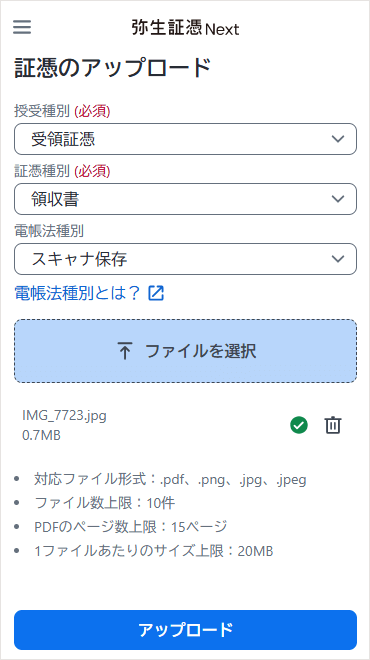Click the 0.7MB file size text
This screenshot has width=370, height=660.
pos(41,435)
